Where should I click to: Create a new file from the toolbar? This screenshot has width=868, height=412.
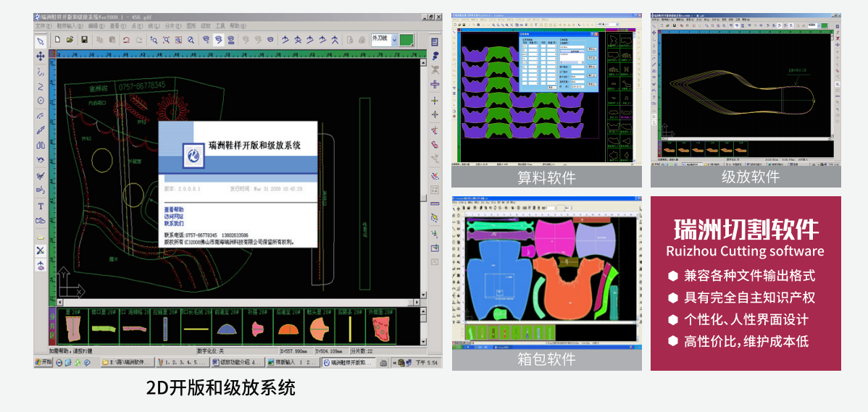click(57, 40)
